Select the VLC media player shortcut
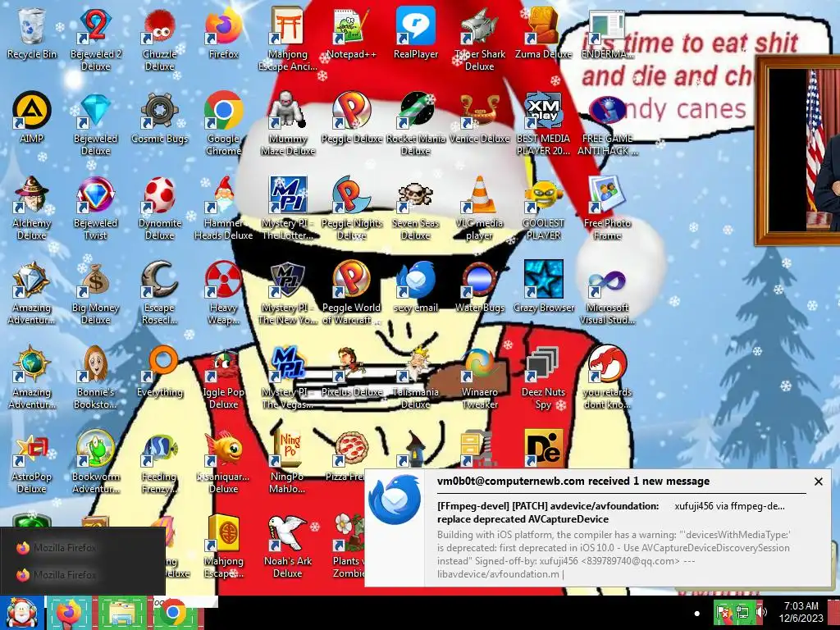 [x=479, y=208]
